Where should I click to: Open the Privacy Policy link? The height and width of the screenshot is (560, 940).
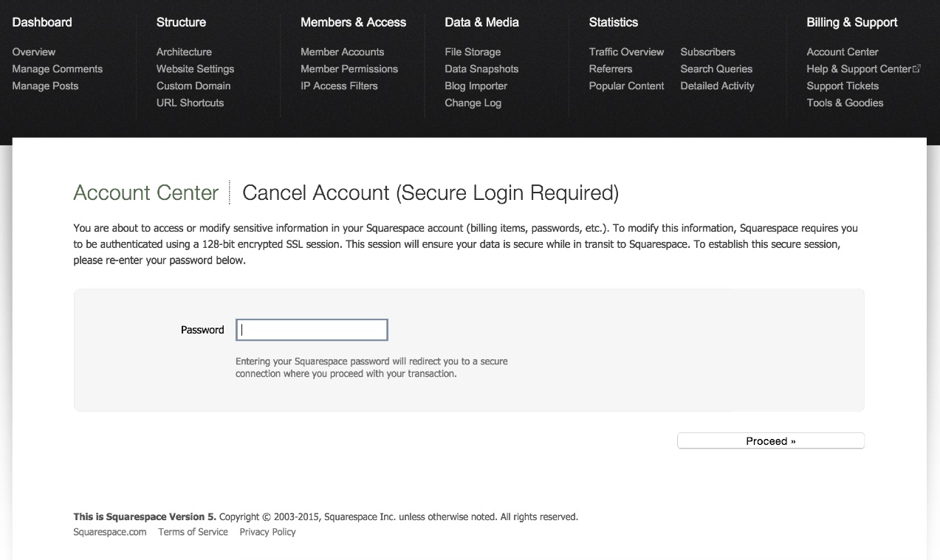click(267, 532)
